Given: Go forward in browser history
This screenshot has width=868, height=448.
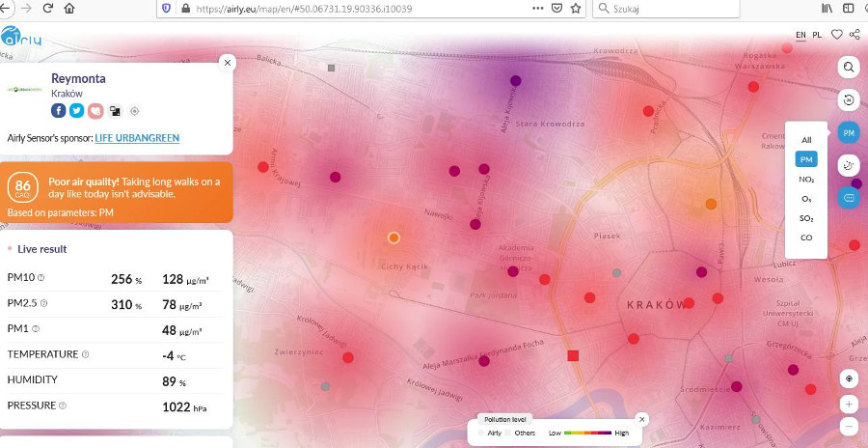Looking at the screenshot, I should point(25,9).
